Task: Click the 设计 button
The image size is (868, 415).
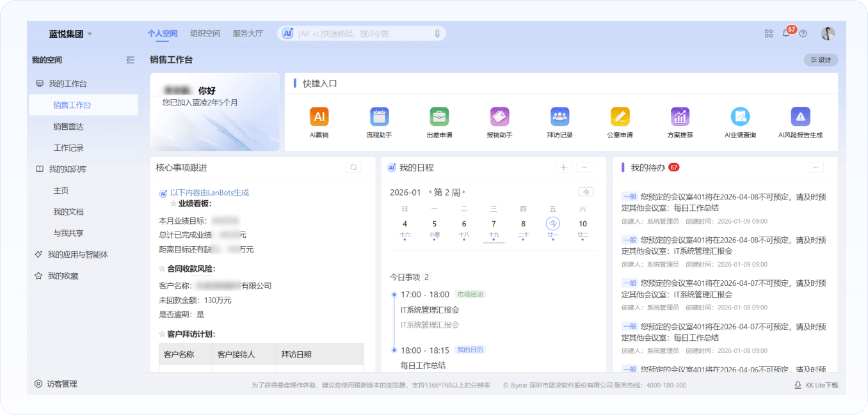Action: (821, 60)
